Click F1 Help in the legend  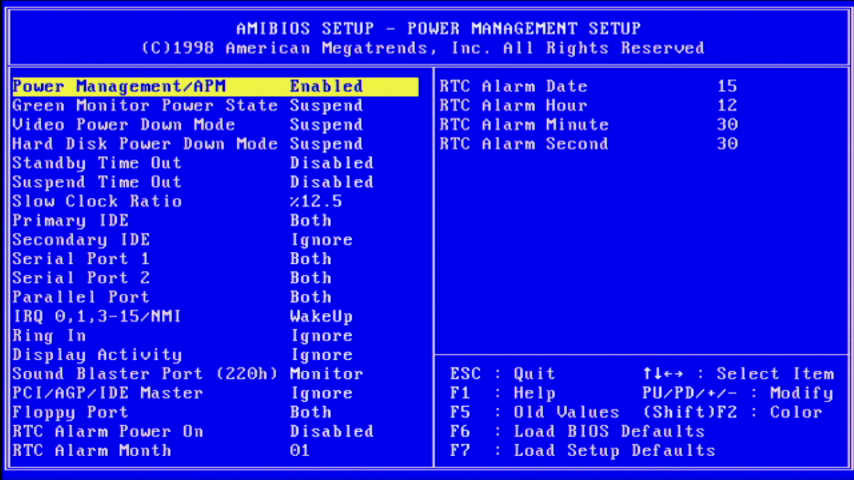[x=502, y=393]
